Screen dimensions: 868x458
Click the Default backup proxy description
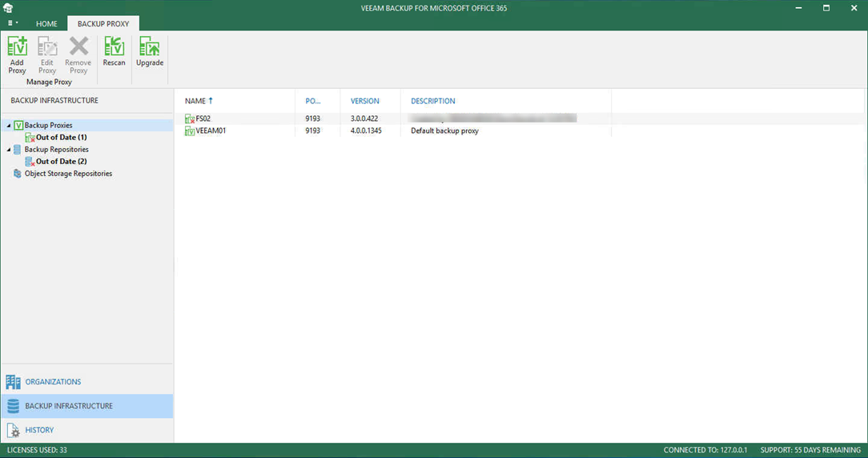(x=444, y=131)
